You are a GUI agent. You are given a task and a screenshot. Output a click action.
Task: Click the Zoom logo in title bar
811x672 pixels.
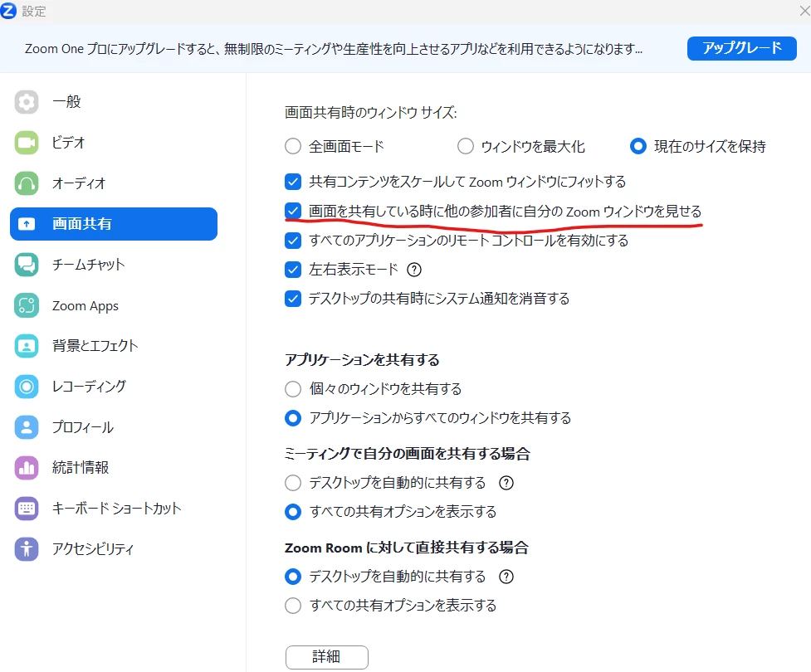(x=8, y=10)
